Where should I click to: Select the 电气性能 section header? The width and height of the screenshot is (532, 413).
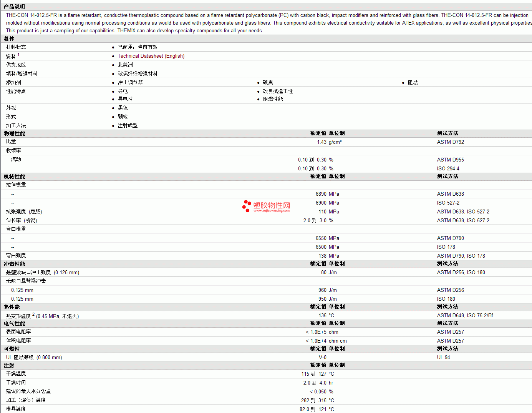(14, 323)
